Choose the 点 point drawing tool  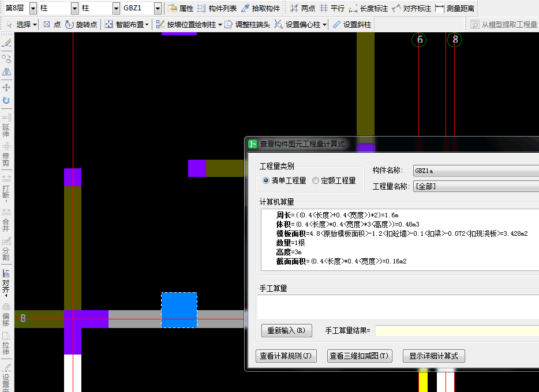pyautogui.click(x=52, y=24)
